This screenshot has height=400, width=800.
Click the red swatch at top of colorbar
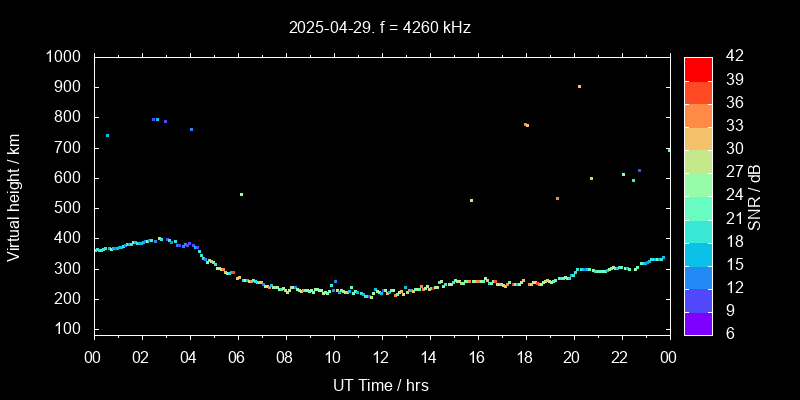697,68
